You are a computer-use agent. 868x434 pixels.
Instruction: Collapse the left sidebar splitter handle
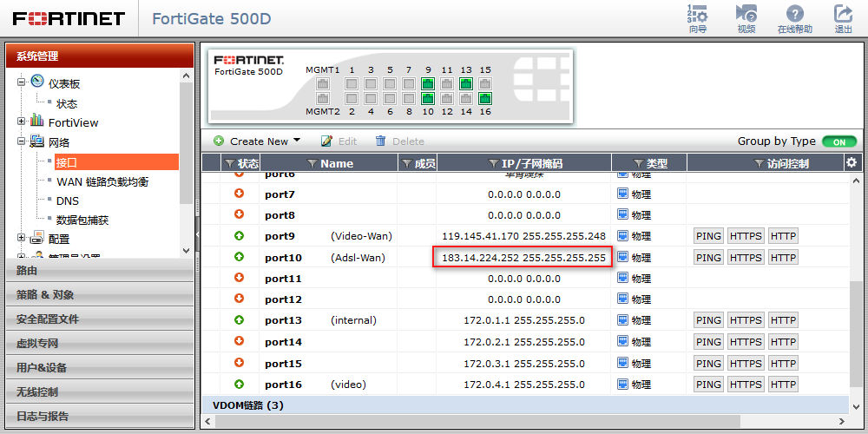(197, 234)
